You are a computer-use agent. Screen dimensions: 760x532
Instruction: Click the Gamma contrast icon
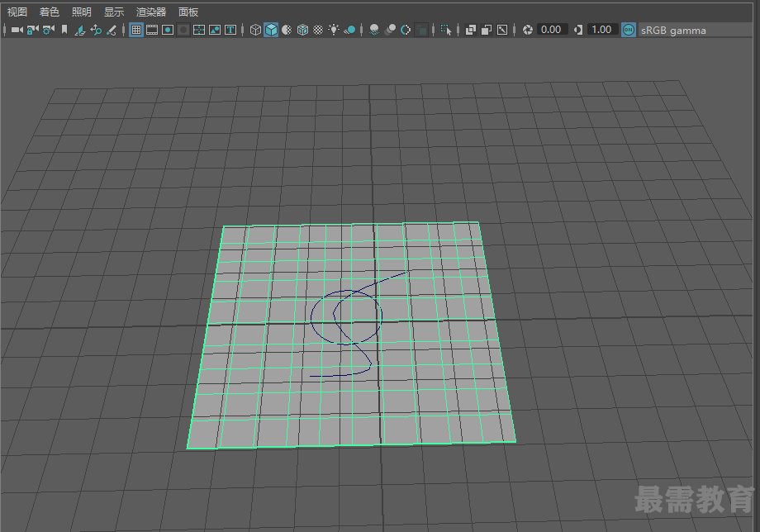(x=578, y=30)
